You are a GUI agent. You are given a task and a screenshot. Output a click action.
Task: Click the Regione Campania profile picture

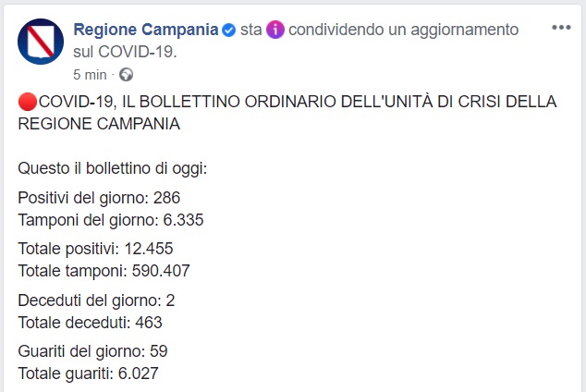(x=42, y=42)
